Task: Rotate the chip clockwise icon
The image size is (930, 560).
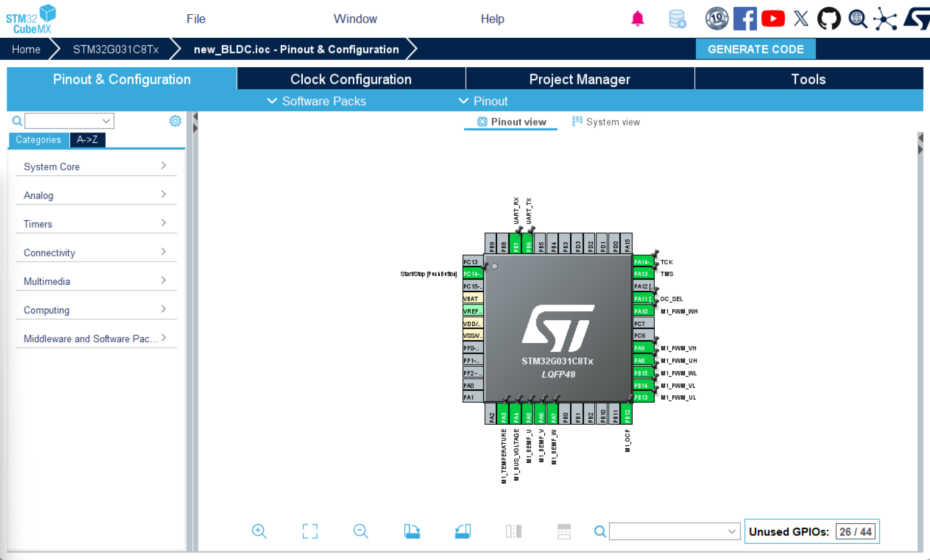Action: [412, 531]
